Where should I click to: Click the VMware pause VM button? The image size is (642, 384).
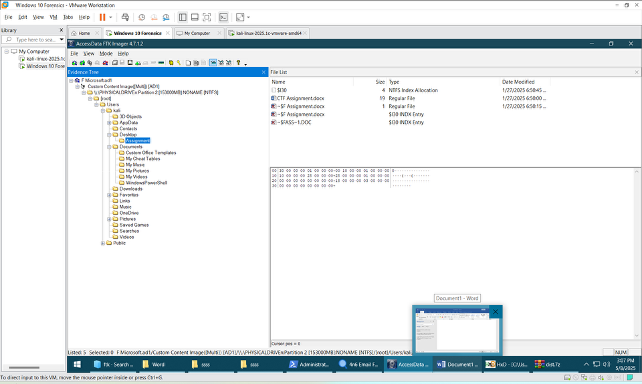point(102,17)
